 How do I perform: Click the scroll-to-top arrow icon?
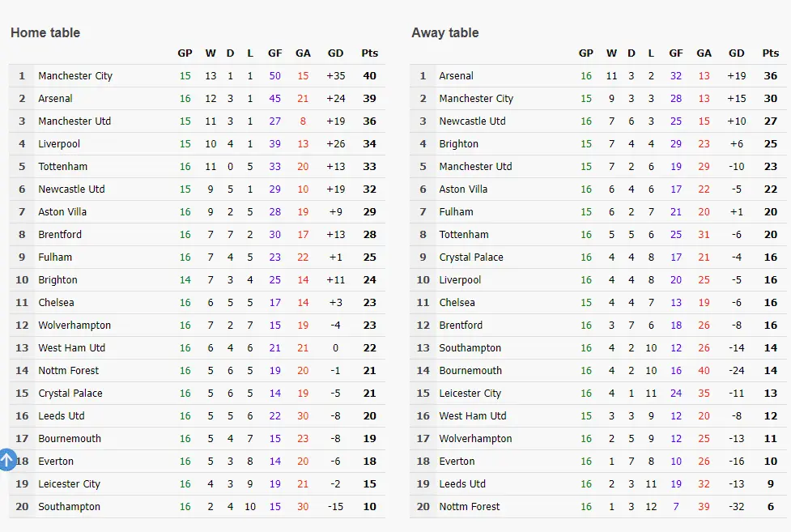pyautogui.click(x=6, y=460)
